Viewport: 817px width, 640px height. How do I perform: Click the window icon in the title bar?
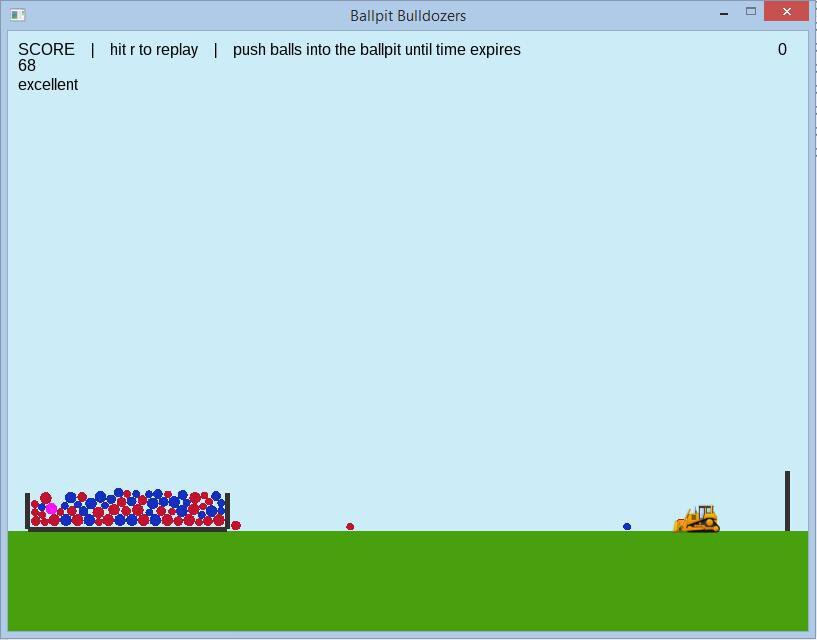(17, 15)
